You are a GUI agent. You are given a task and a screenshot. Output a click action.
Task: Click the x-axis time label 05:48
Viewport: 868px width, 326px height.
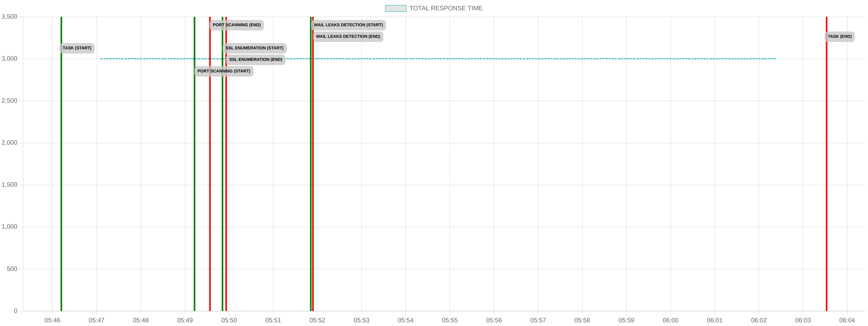141,320
